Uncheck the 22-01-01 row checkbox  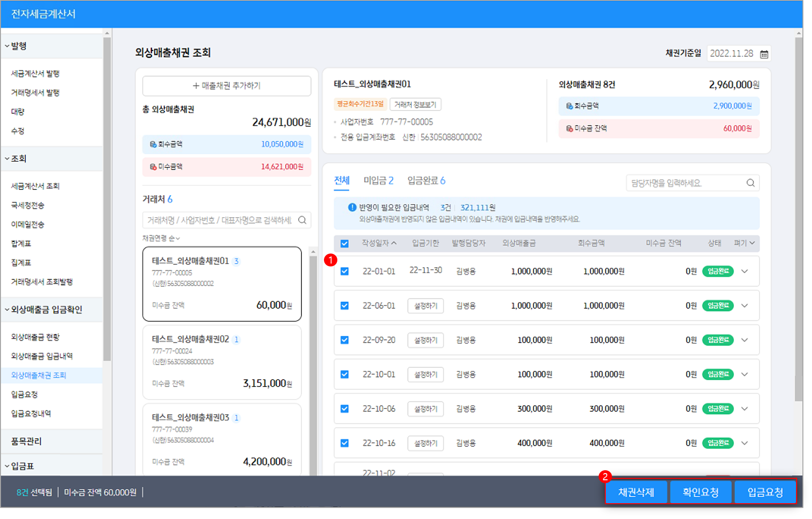(x=345, y=271)
